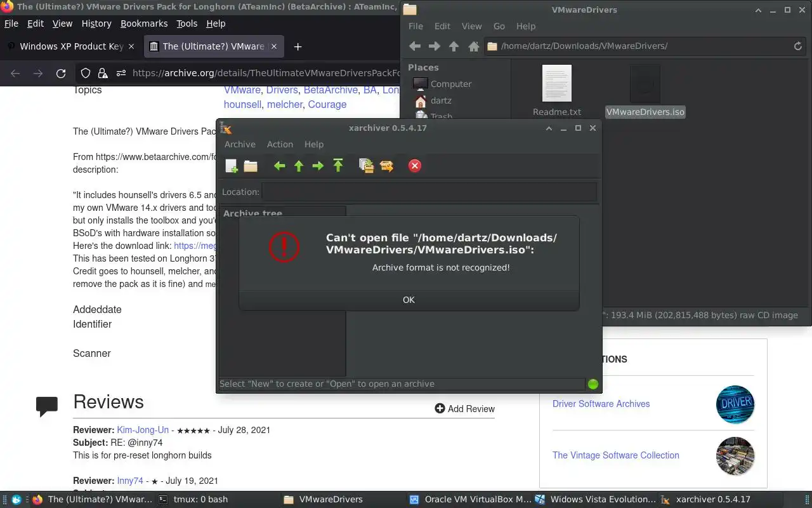Open the Go menu in file manager

tap(499, 26)
